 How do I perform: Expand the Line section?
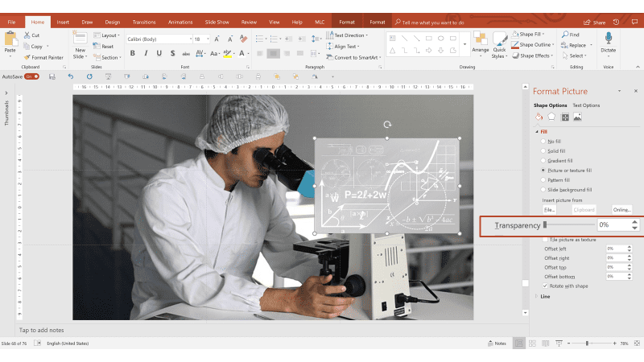(537, 296)
